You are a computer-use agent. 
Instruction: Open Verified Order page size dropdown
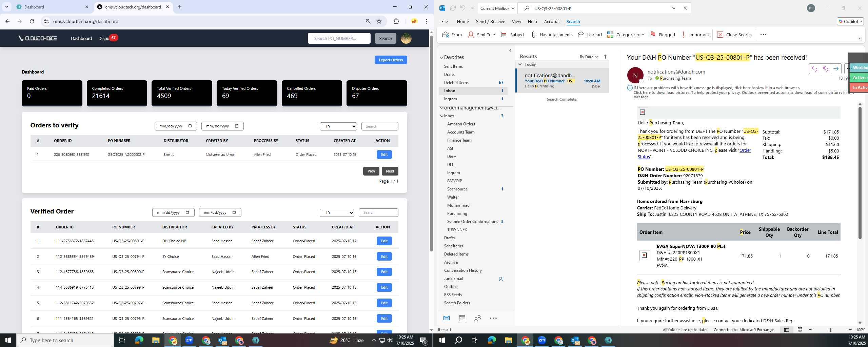point(337,212)
